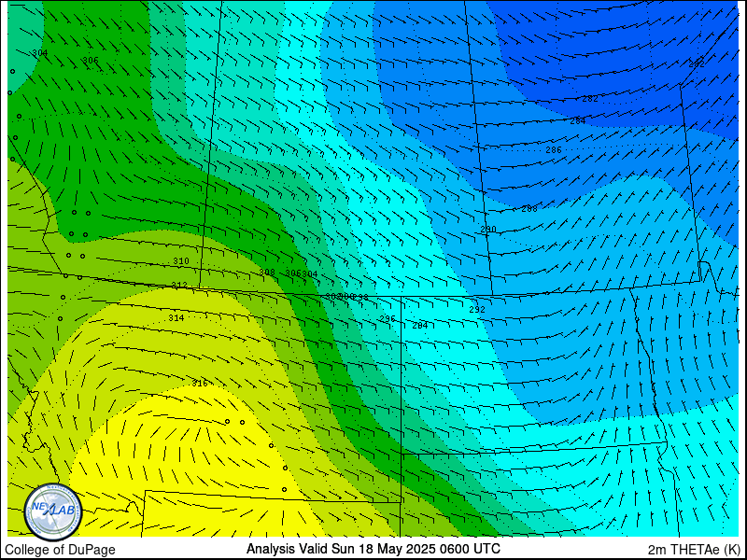Click the 316 contour label
The width and height of the screenshot is (747, 560).
[x=200, y=384]
